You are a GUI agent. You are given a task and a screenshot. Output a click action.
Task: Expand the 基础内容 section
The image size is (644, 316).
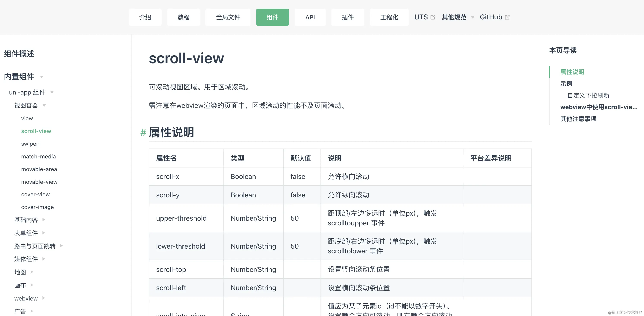[44, 220]
